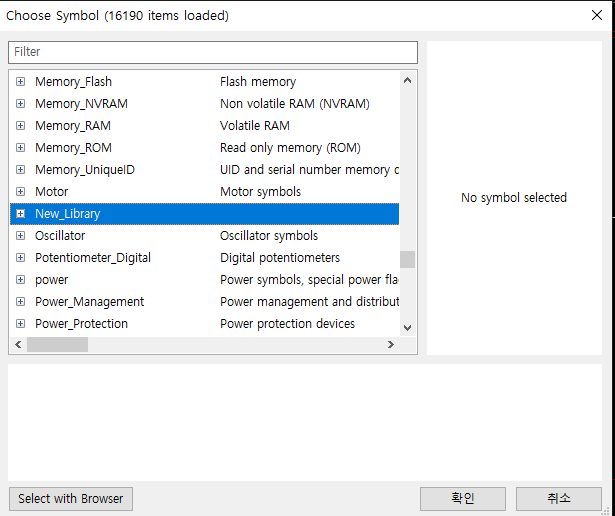
Task: Click 'Flash memory' description text
Action: [x=258, y=82]
